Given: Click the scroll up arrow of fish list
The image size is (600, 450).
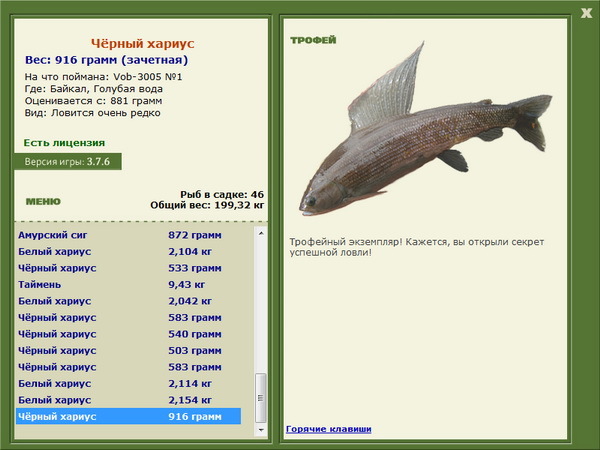Looking at the screenshot, I should tap(261, 233).
